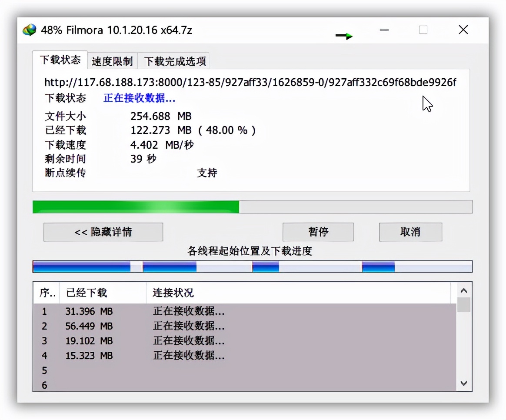Select thread row 2 showing 56.449 MB

click(174, 326)
